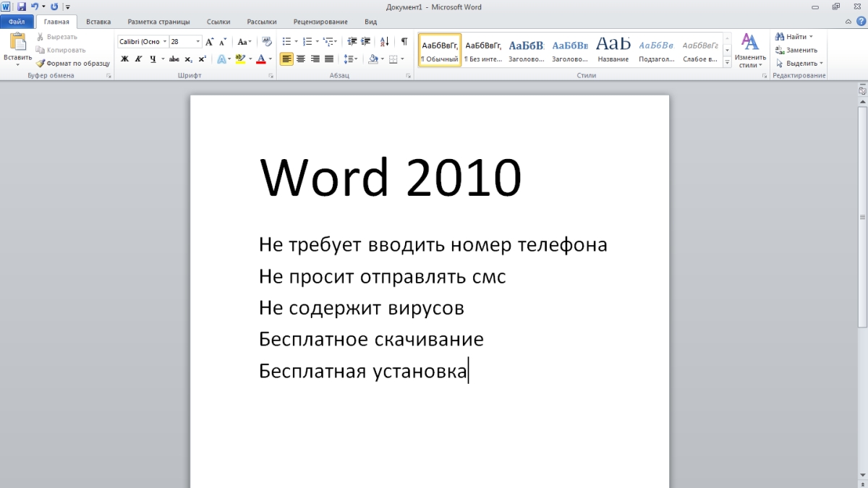Click the Paste (Вставить) clipboard icon
This screenshot has height=488, width=868.
point(17,42)
